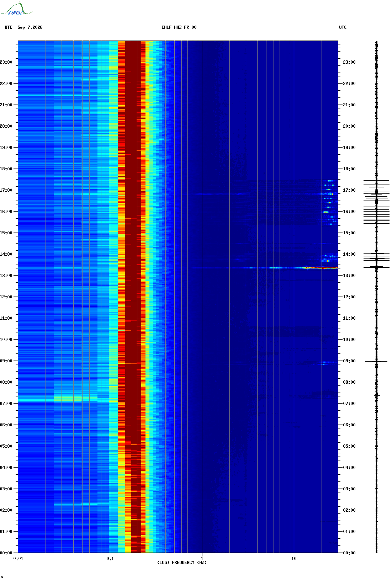Click the 13:00 label on left time axis
Image resolution: width=392 pixels, height=581 pixels.
(x=6, y=276)
